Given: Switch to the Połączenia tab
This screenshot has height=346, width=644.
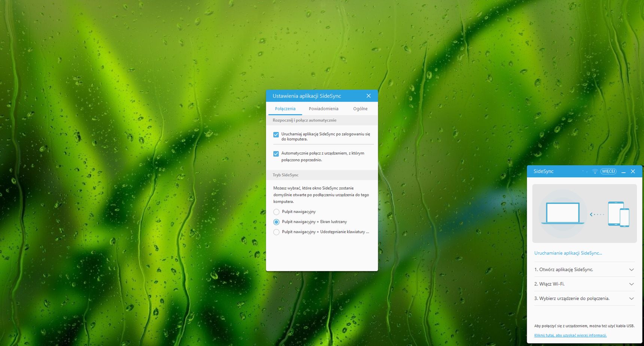Looking at the screenshot, I should [285, 109].
